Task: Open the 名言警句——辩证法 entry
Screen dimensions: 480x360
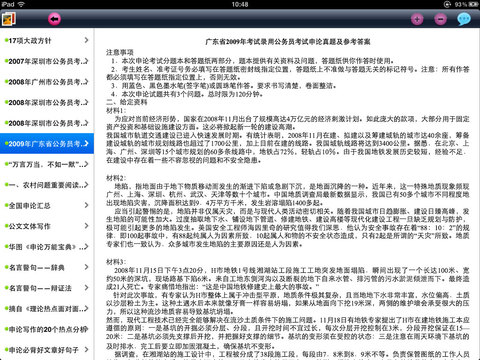Action: click(47, 288)
